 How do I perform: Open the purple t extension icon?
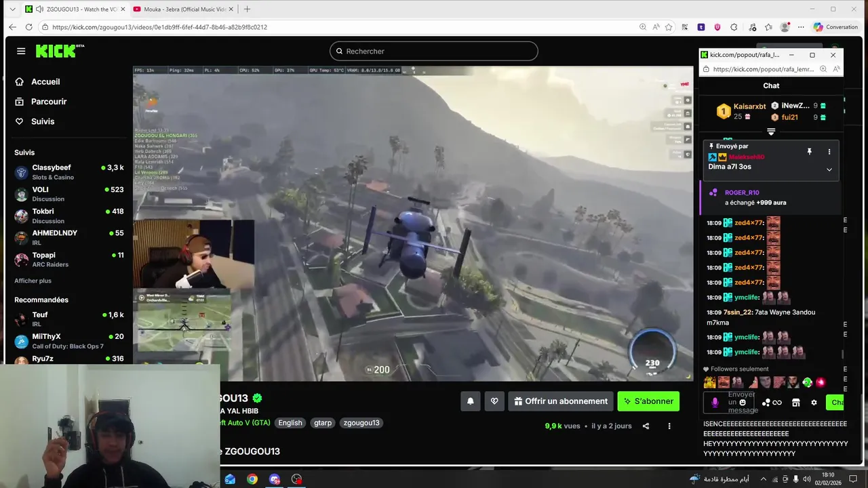point(701,27)
